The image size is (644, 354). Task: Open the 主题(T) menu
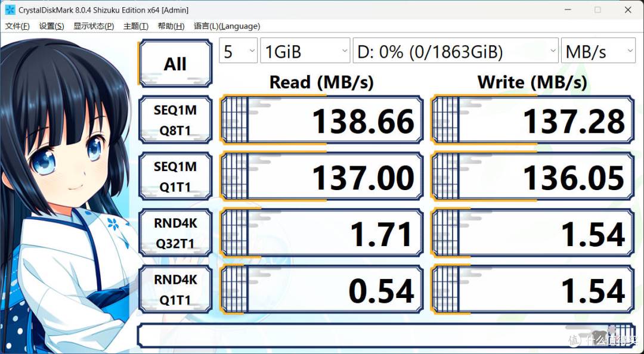point(136,26)
